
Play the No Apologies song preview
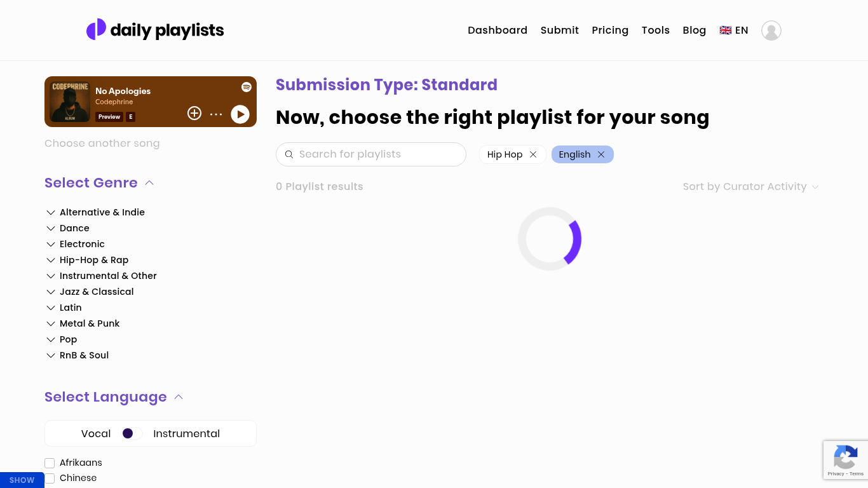click(x=240, y=114)
